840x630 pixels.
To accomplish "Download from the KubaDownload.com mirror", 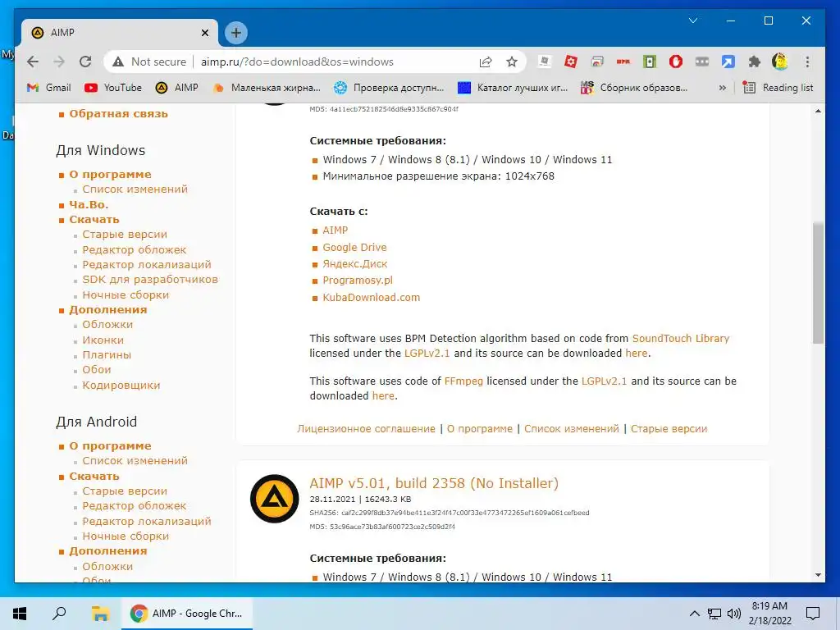I will (371, 297).
